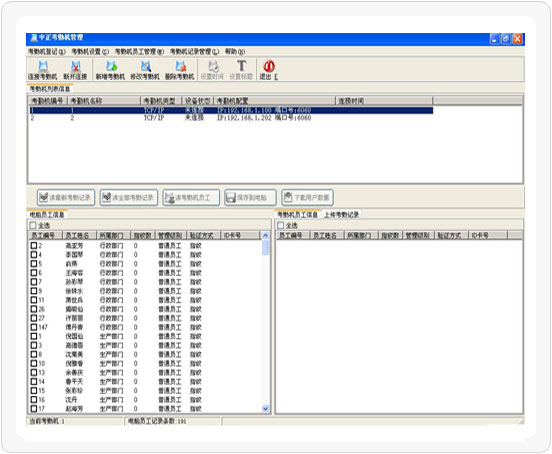Viewport: 552px width, 454px height.
Task: Click the 读最新考勤记录 button
Action: 66,197
